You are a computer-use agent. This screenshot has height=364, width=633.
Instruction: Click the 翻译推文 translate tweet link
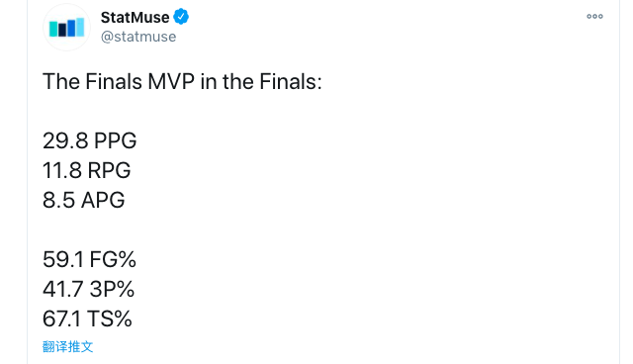pyautogui.click(x=68, y=346)
